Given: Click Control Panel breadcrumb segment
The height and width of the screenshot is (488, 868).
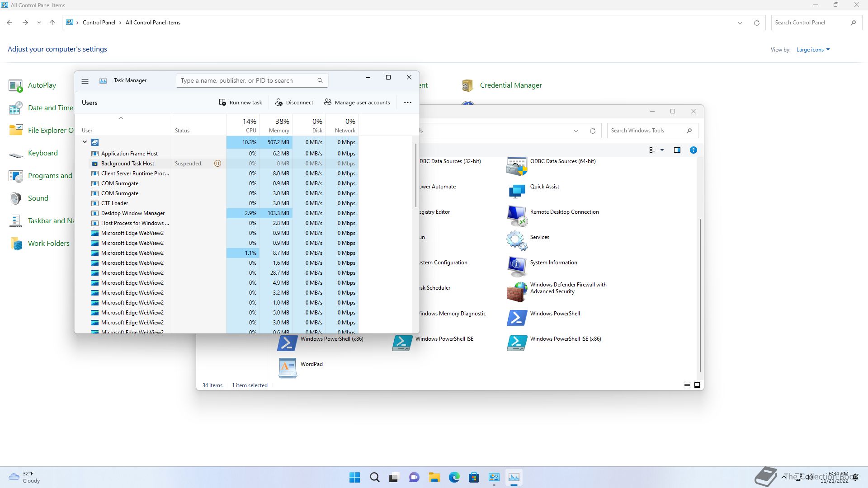Looking at the screenshot, I should (99, 23).
